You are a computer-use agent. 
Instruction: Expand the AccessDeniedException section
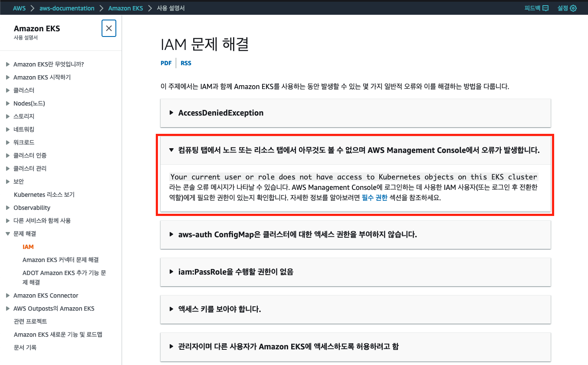355,113
